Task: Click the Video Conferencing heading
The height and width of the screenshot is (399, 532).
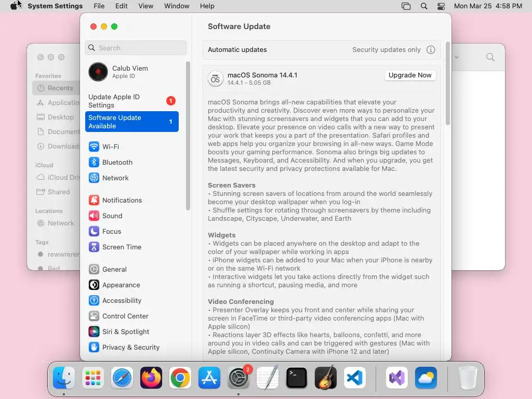Action: (x=241, y=302)
